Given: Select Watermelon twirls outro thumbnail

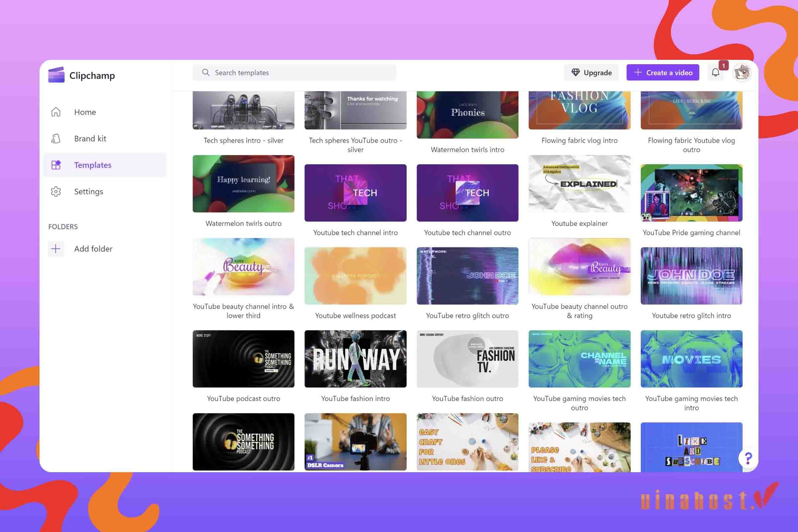Looking at the screenshot, I should click(x=244, y=184).
